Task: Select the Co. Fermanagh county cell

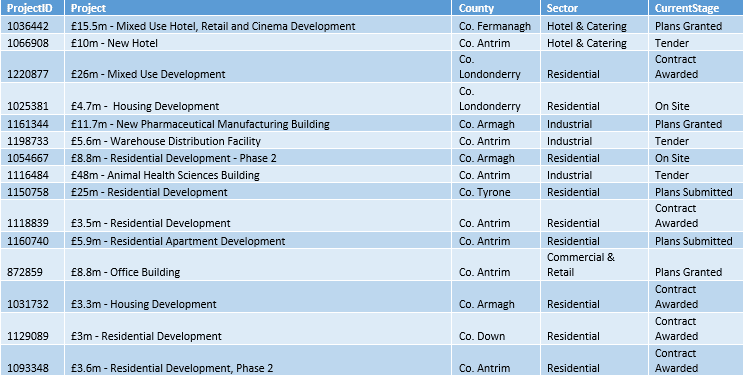Action: coord(496,26)
